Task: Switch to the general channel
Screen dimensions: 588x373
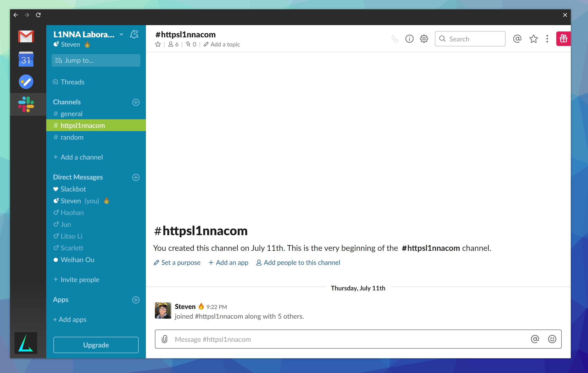Action: click(x=71, y=114)
